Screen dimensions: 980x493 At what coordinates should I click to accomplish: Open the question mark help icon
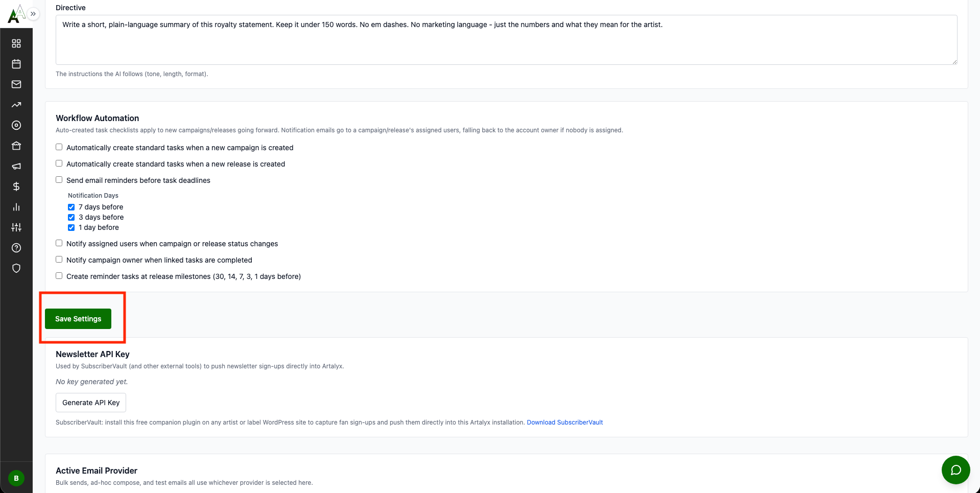click(16, 248)
